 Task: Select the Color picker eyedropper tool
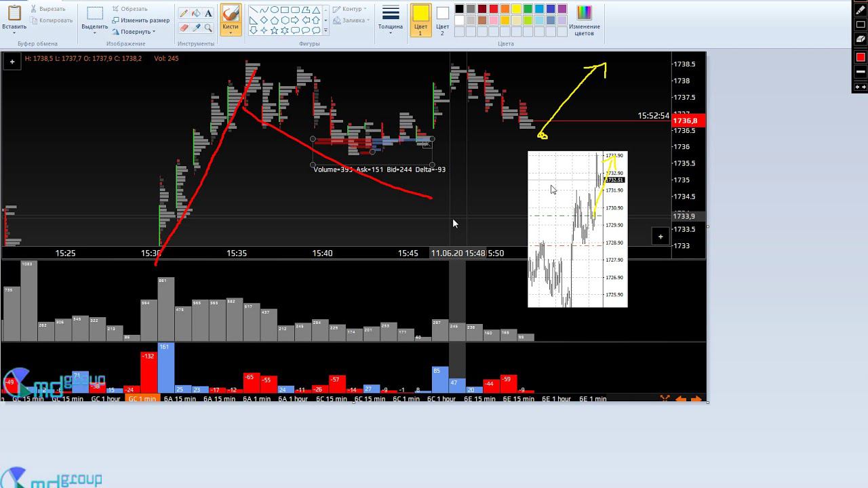pyautogui.click(x=196, y=28)
